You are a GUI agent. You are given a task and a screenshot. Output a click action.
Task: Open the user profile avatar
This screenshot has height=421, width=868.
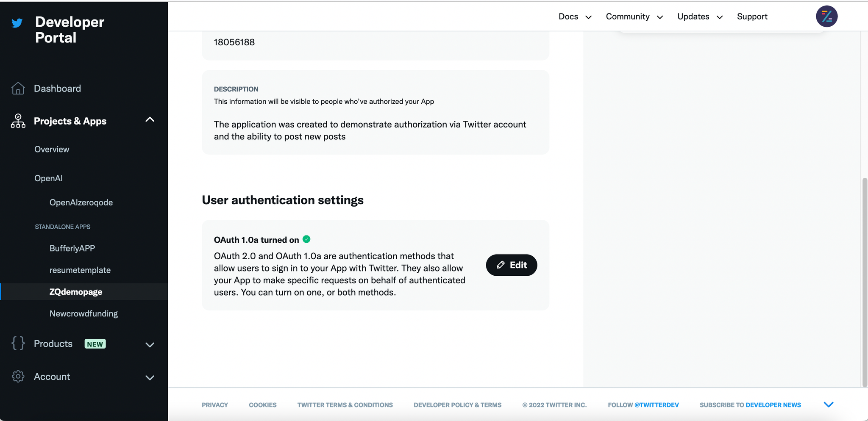tap(826, 17)
